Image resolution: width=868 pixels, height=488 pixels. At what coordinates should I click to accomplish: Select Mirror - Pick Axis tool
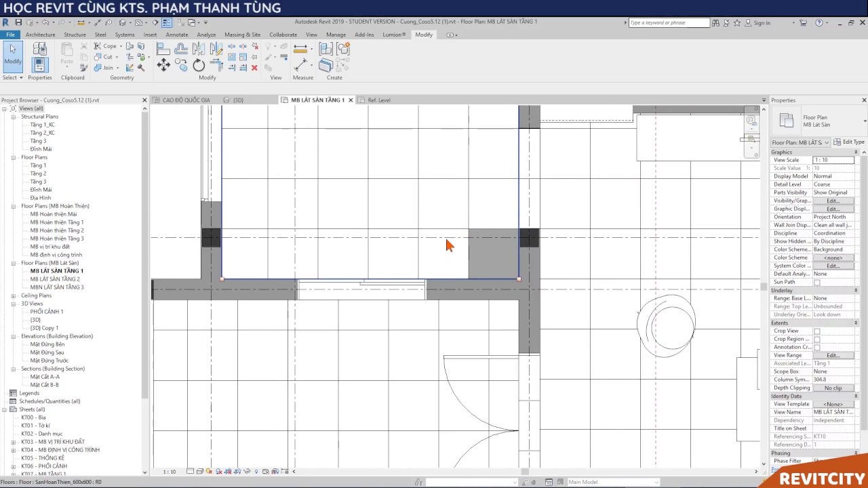[x=199, y=49]
